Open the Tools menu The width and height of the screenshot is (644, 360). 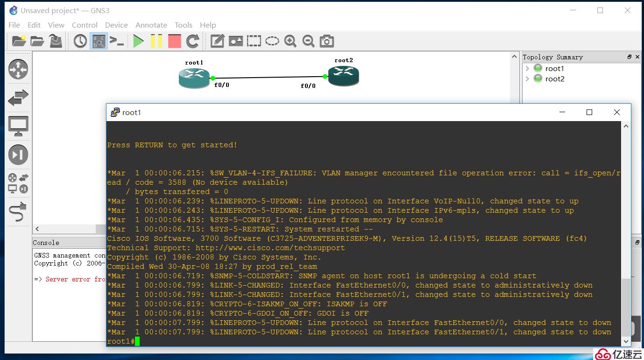point(184,25)
